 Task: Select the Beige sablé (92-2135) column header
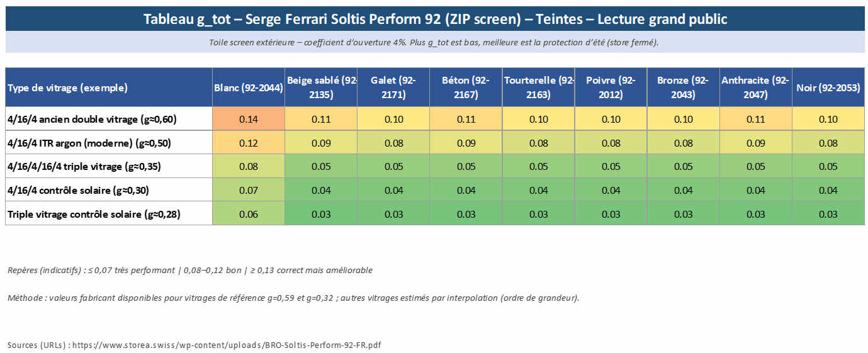tap(321, 87)
